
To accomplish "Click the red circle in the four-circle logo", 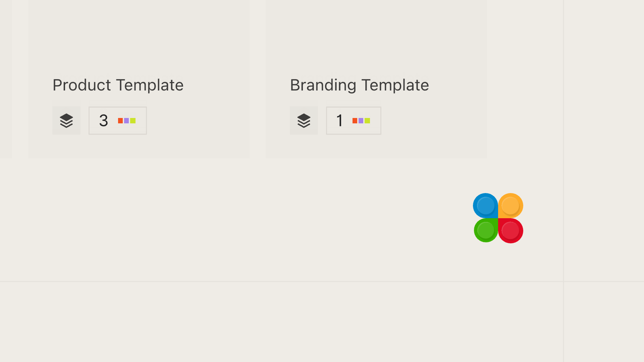I will point(511,230).
